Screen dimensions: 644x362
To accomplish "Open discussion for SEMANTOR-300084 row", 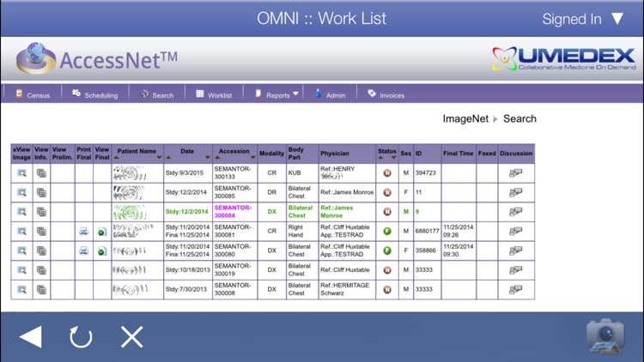I will click(516, 212).
